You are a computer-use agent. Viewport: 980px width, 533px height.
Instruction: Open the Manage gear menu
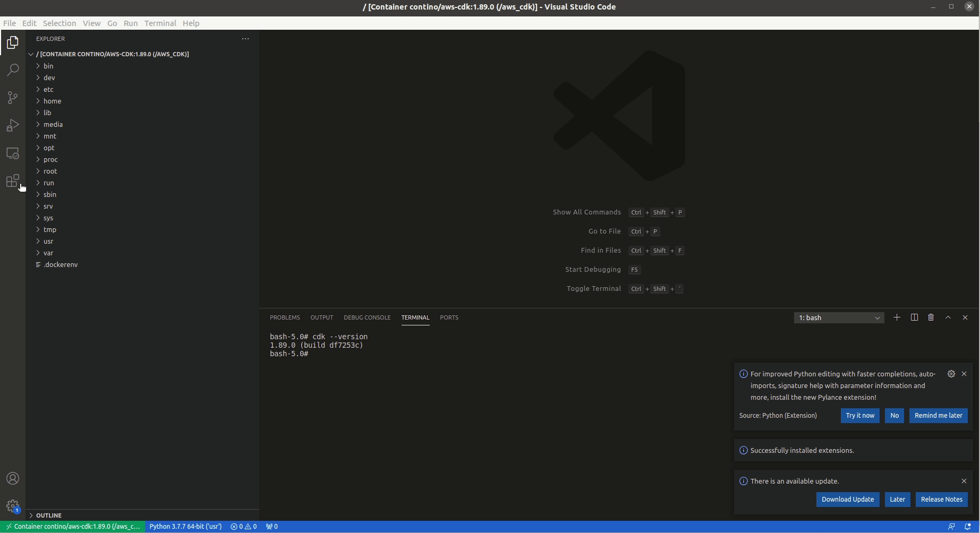pyautogui.click(x=13, y=506)
